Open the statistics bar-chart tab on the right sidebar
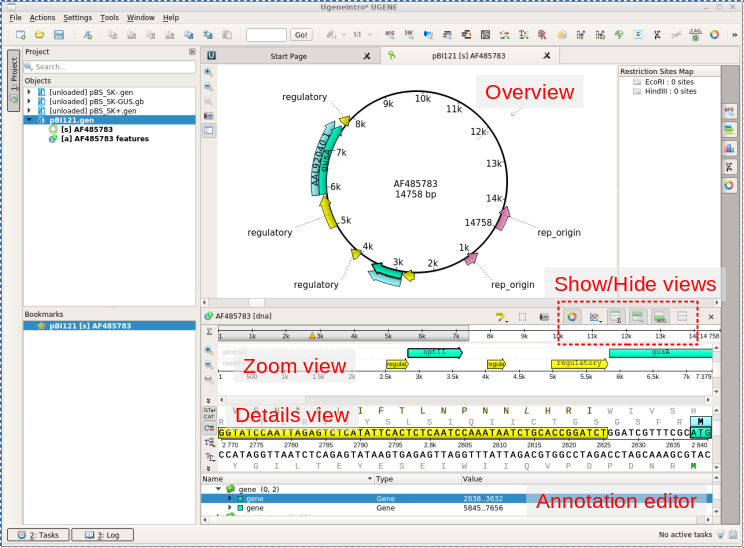Viewport: 744px width, 548px height. tap(729, 149)
